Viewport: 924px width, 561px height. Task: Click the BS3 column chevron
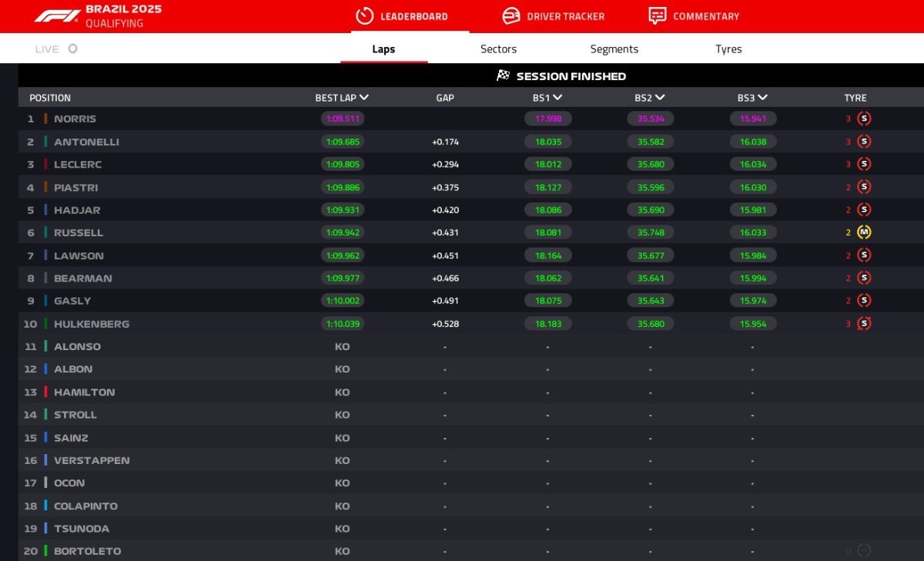(x=762, y=98)
